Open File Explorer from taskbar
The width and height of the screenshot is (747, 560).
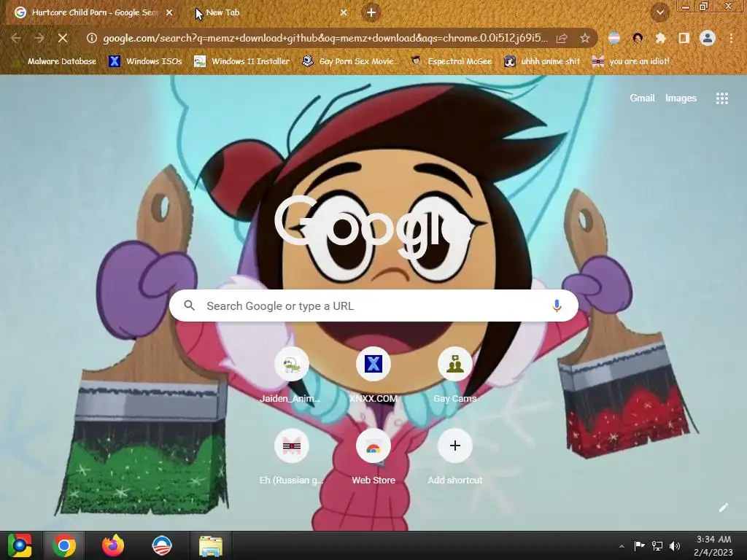click(211, 545)
